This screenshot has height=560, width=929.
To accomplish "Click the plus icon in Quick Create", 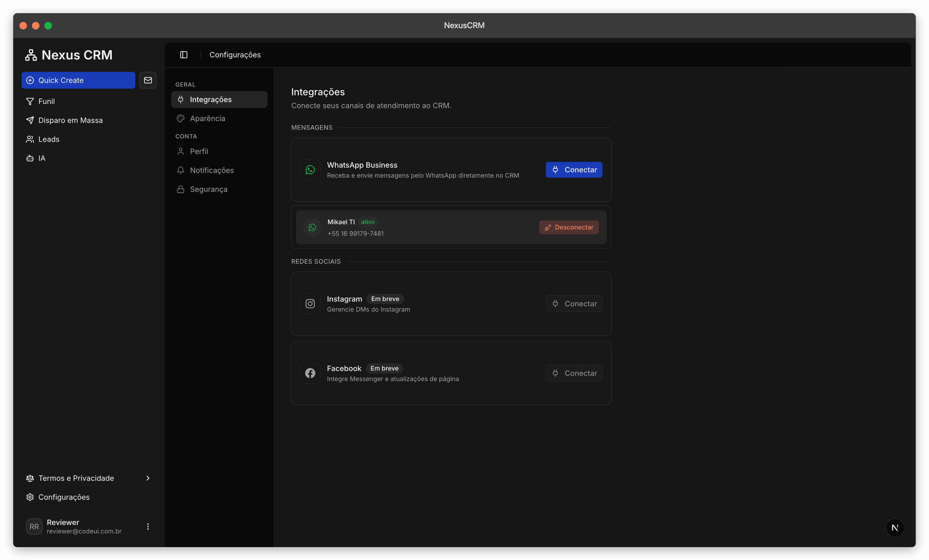I will coord(30,80).
